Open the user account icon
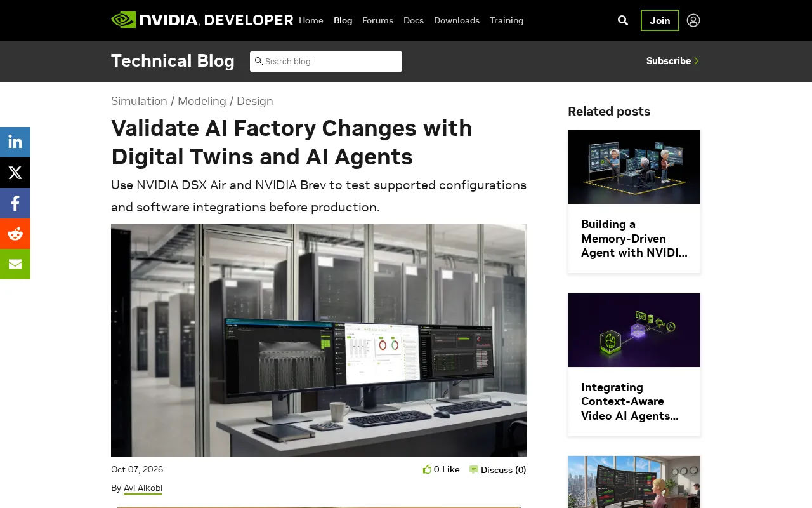 693,20
